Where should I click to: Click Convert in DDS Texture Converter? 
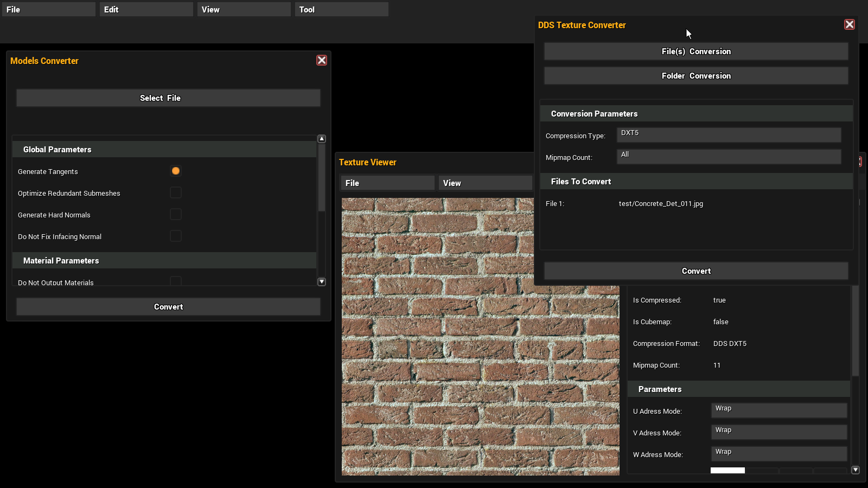click(x=696, y=271)
